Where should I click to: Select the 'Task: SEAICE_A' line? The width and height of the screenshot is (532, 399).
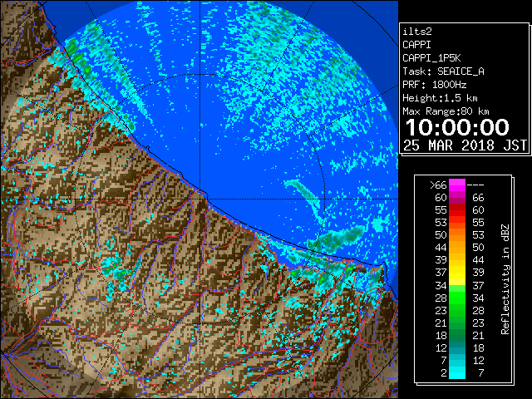point(443,71)
